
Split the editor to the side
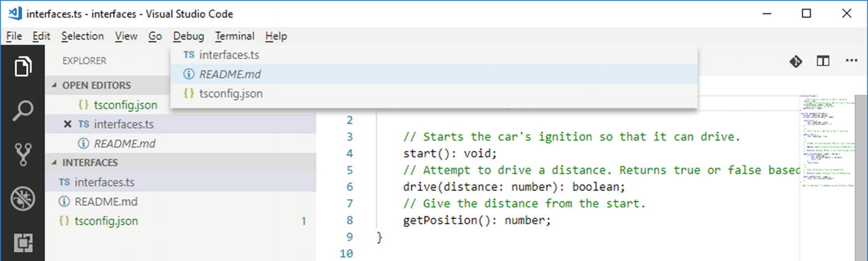(x=823, y=61)
